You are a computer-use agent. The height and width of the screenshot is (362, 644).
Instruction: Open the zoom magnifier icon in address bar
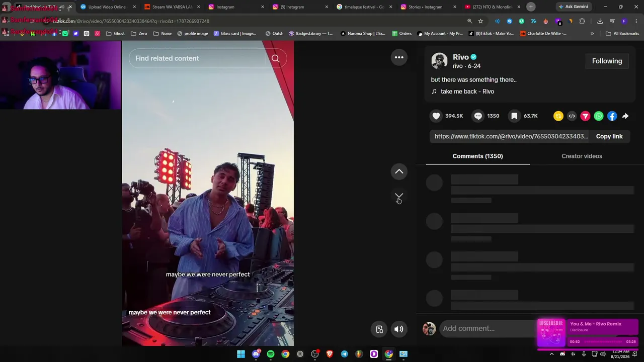(x=469, y=21)
